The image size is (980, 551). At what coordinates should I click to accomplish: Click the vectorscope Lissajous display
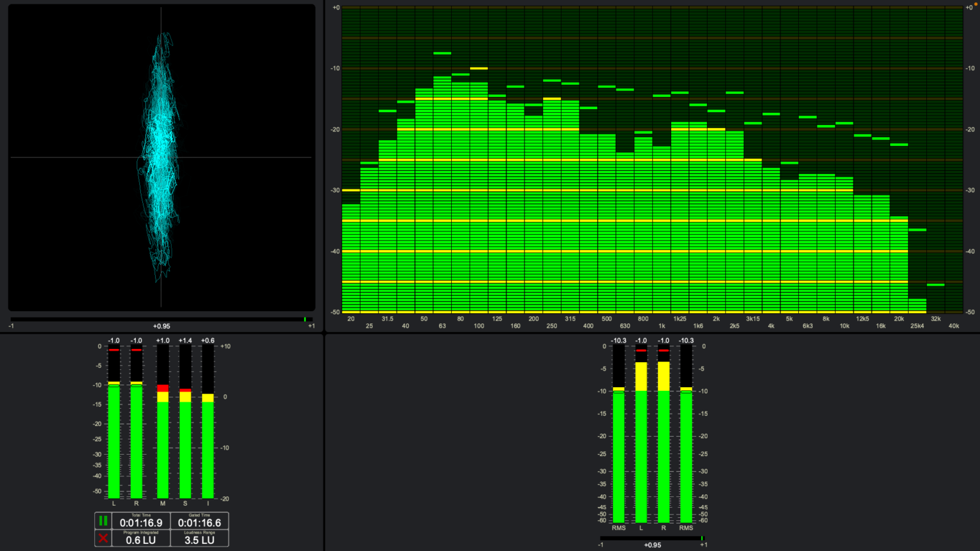click(x=161, y=158)
